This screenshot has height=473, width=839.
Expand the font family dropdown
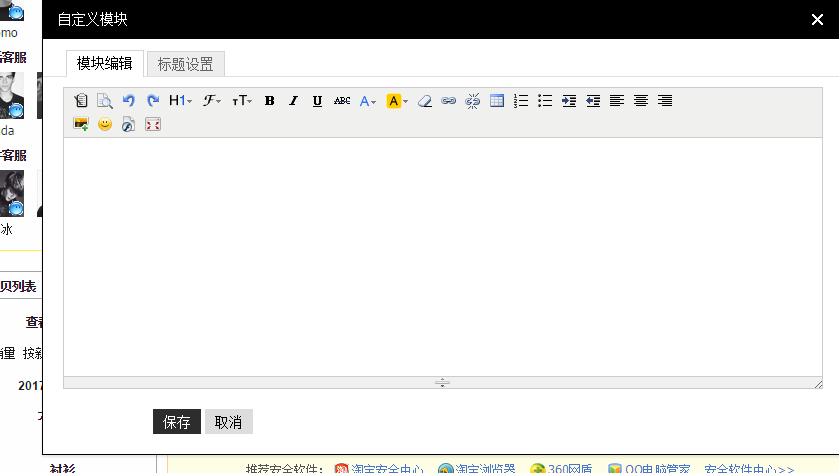(212, 101)
